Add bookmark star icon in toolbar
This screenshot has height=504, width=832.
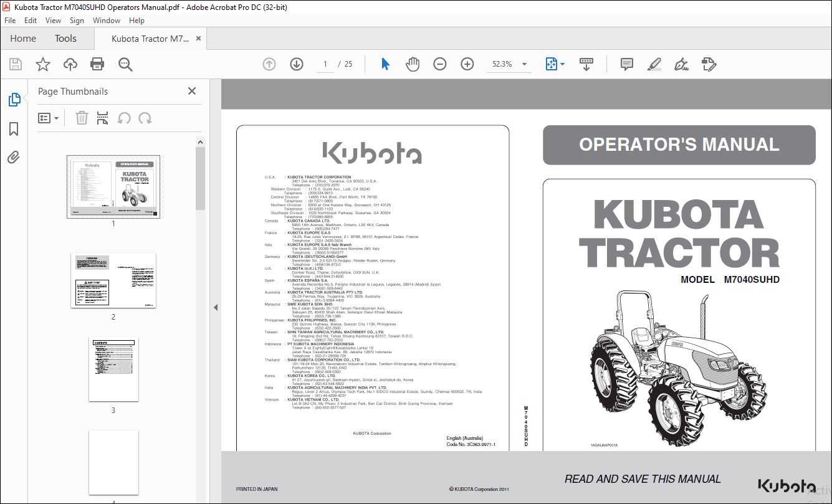coord(42,64)
